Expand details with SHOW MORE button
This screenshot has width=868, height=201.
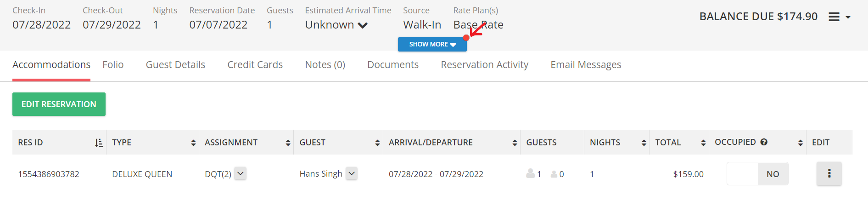(x=432, y=44)
